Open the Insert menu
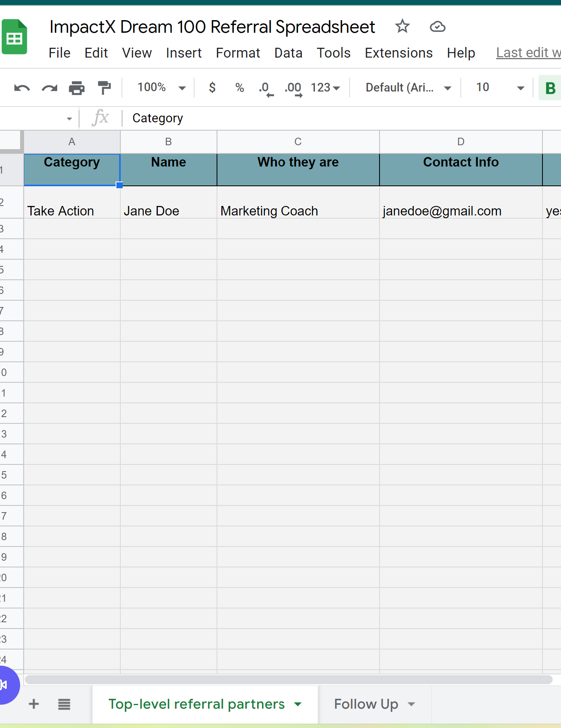561x728 pixels. (184, 53)
